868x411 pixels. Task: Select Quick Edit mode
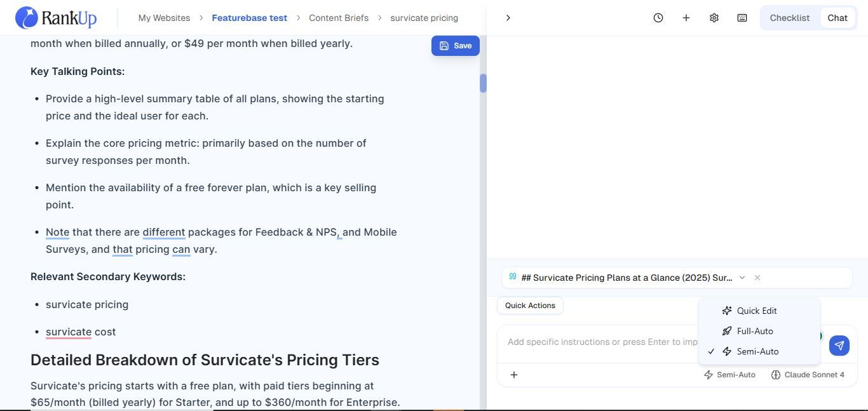[x=759, y=311]
